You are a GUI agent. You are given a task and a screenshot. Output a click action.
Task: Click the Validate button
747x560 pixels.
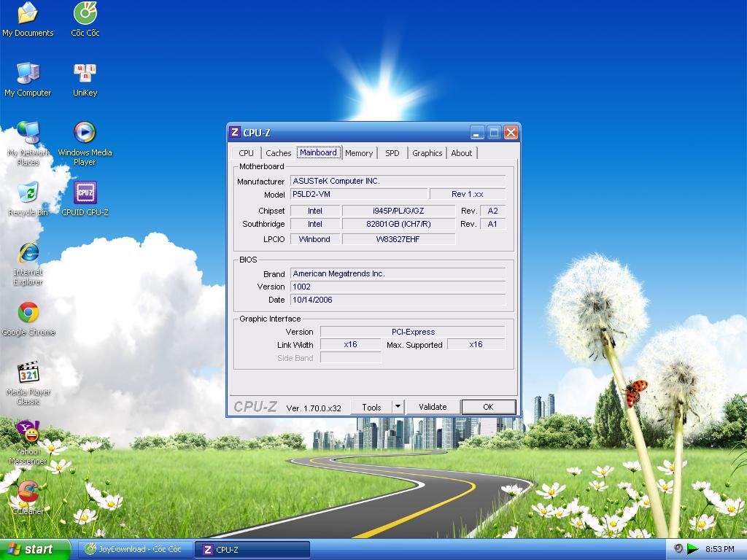pos(433,407)
